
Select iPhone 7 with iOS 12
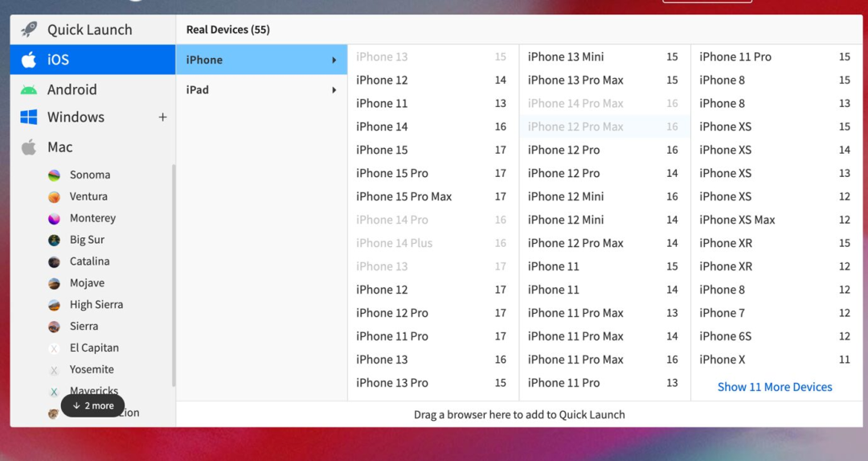coord(776,312)
